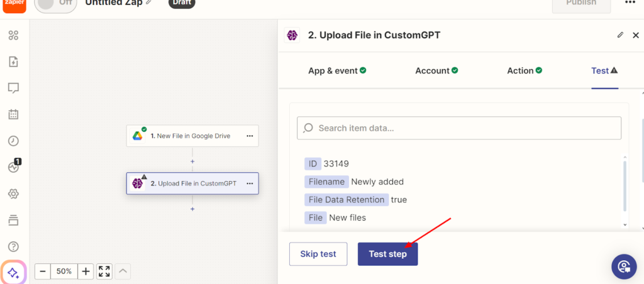This screenshot has height=284, width=644.
Task: Switch to the Account tab
Action: click(x=436, y=71)
